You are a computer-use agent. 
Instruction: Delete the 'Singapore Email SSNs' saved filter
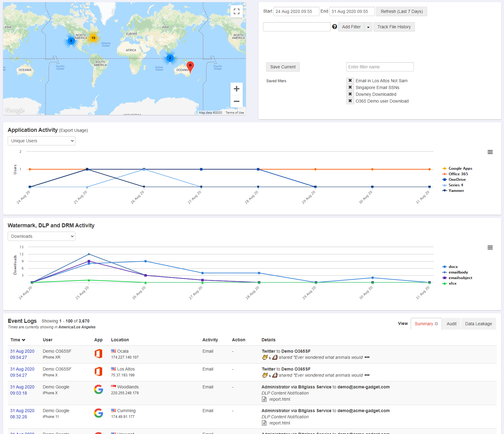[x=350, y=87]
